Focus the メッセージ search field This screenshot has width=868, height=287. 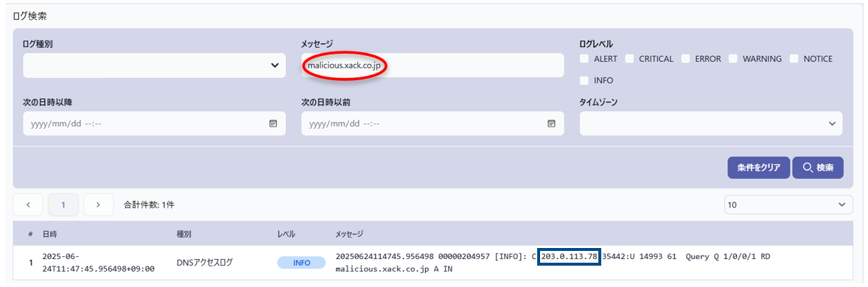[433, 65]
